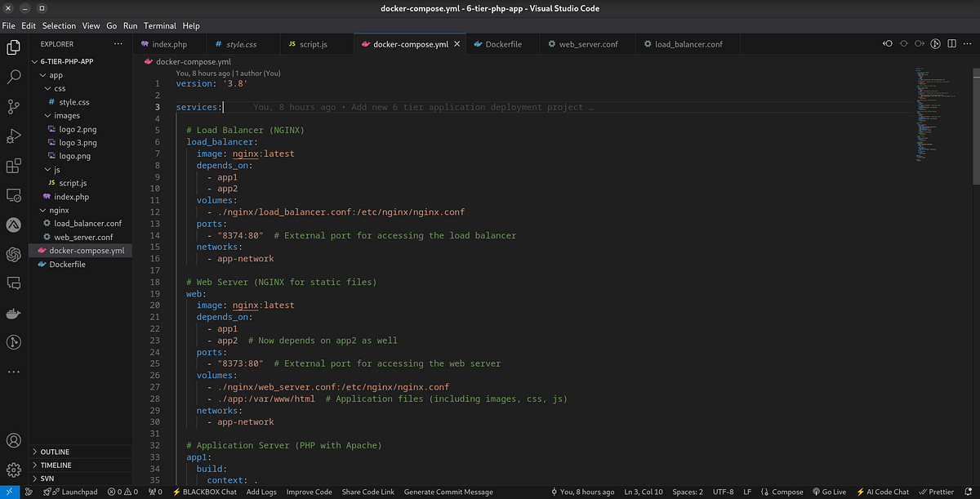Open the Source Control panel icon
Screen dimensions: 980x499
pos(13,107)
